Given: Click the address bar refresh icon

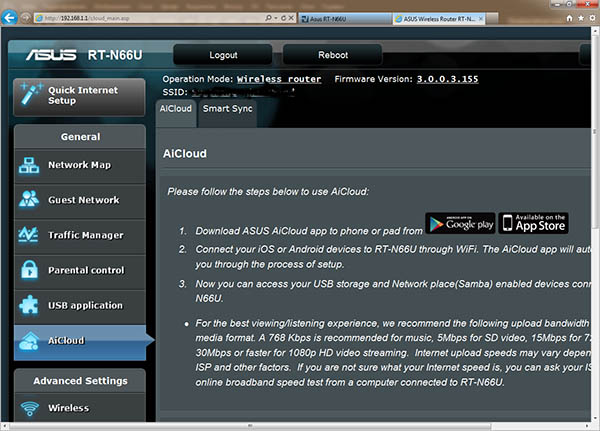Looking at the screenshot, I should click(284, 18).
